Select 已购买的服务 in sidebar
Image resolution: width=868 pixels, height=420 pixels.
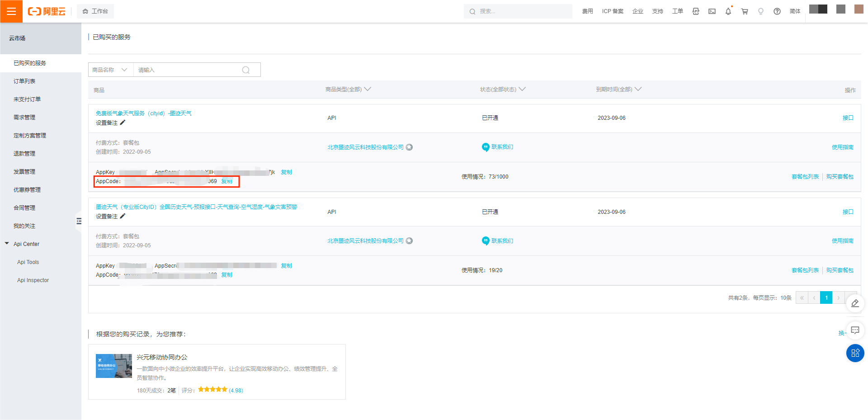[x=41, y=63]
